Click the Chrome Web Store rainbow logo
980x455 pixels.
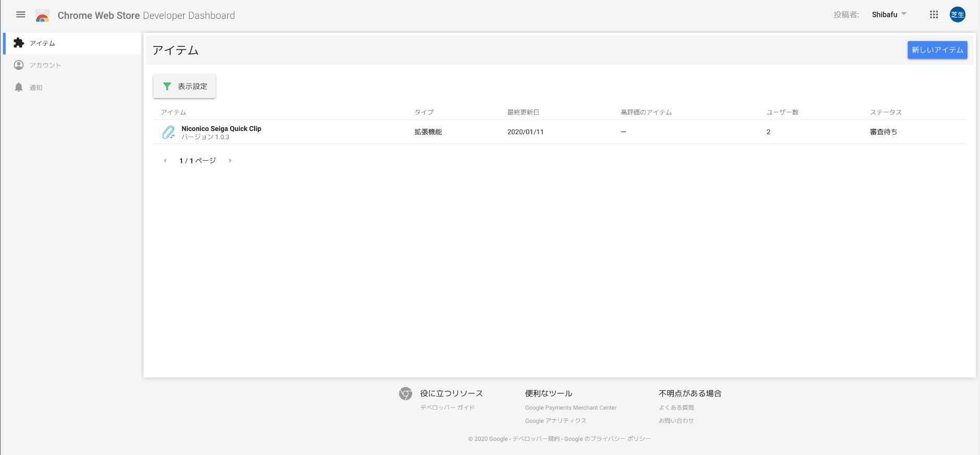click(x=42, y=16)
